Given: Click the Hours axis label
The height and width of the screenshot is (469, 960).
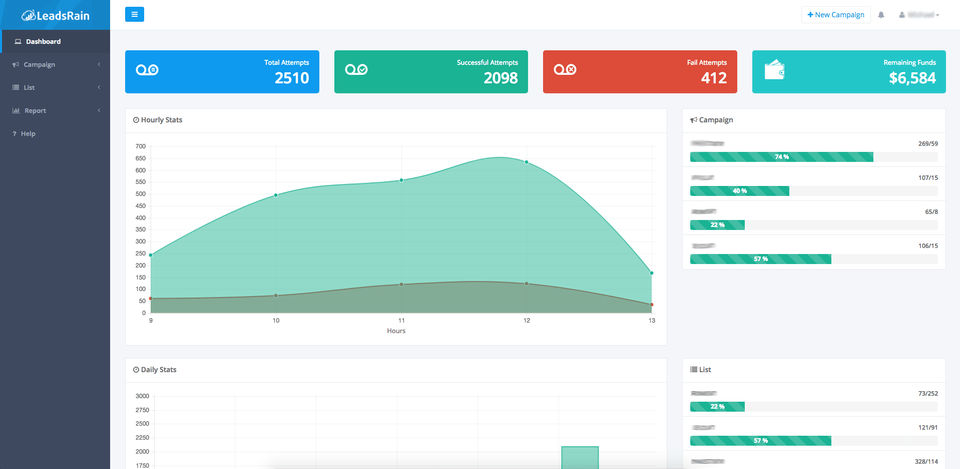Looking at the screenshot, I should (x=396, y=331).
